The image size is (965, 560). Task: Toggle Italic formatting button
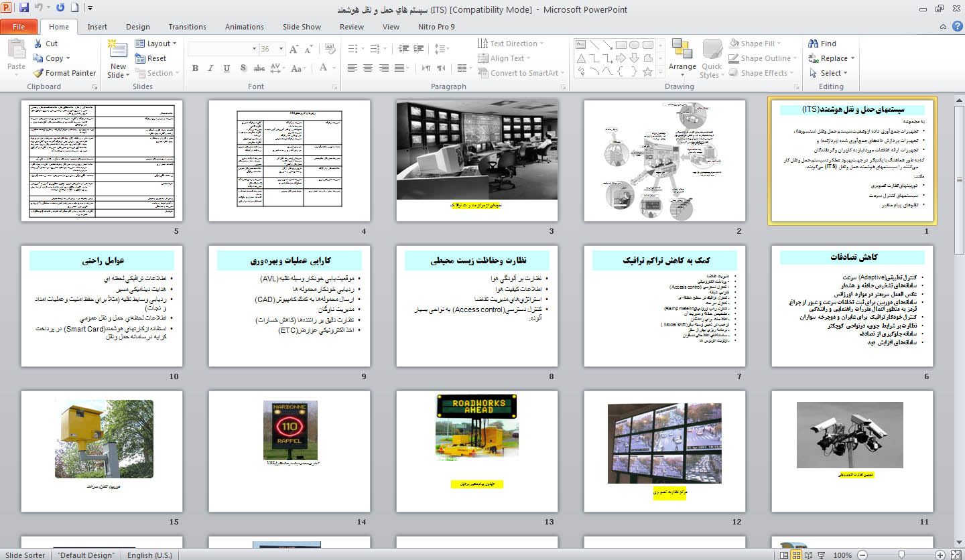210,68
